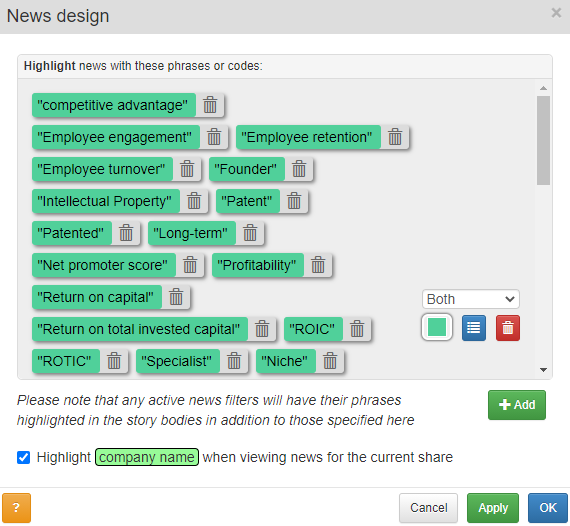Viewport: 570px width, 526px height.
Task: Remove the "Long-term" phrase
Action: 250,233
